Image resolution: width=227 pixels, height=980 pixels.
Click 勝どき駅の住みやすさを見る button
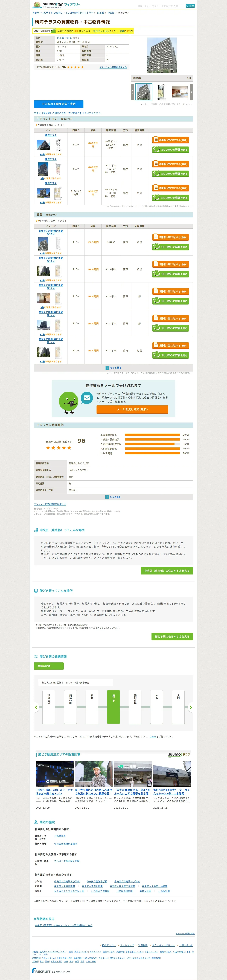tap(172, 636)
